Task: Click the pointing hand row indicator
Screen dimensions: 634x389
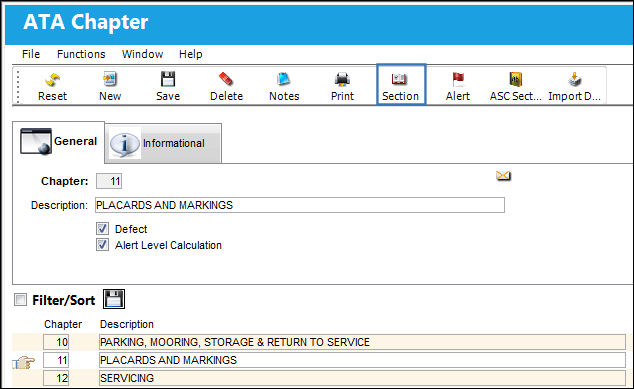Action: click(24, 362)
